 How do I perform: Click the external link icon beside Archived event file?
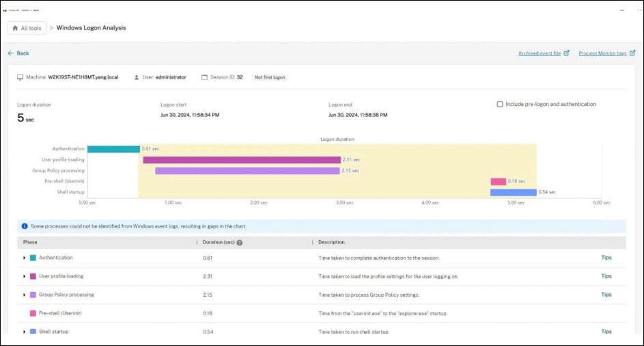coord(566,53)
